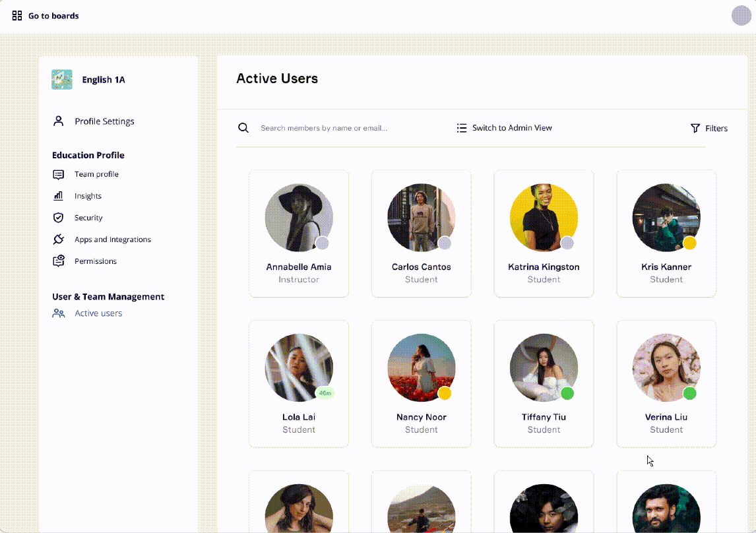756x533 pixels.
Task: Click the User & Team Management heading
Action: point(108,296)
